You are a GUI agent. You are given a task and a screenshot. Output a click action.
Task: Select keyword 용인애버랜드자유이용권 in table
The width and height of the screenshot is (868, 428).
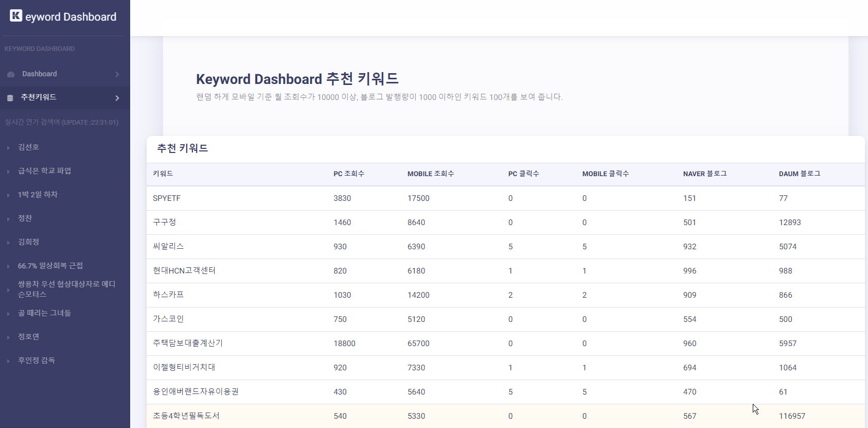tap(196, 391)
